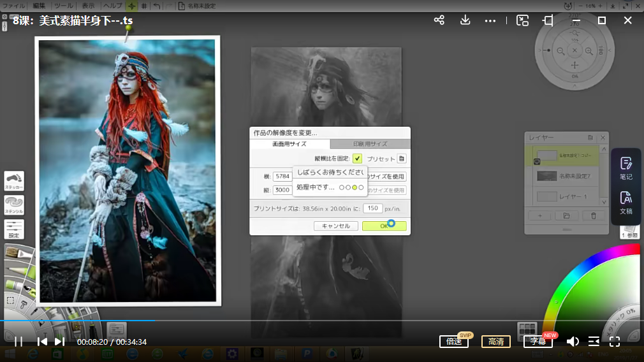The height and width of the screenshot is (362, 644).
Task: Open the ヘルプ menu
Action: pos(112,6)
